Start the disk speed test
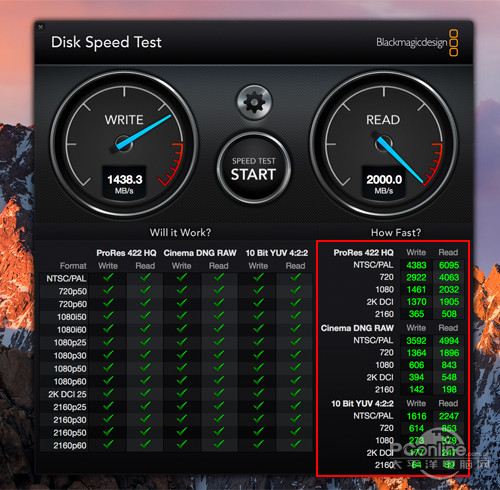Viewport: 500px width, 490px height. (254, 168)
